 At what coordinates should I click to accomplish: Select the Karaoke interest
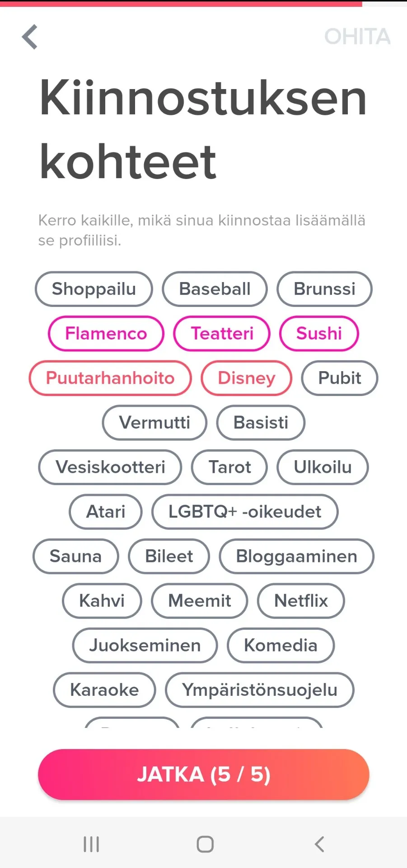[104, 690]
